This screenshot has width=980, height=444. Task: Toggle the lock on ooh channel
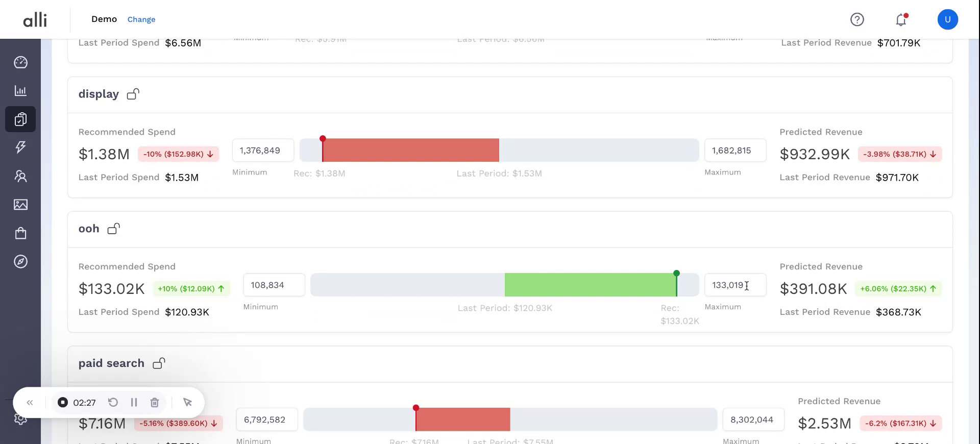click(x=114, y=229)
